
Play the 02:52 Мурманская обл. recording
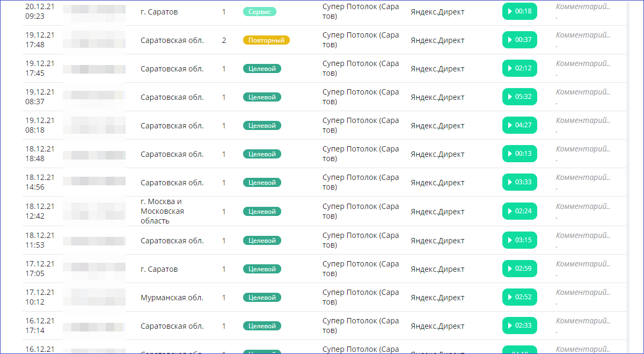(x=519, y=297)
